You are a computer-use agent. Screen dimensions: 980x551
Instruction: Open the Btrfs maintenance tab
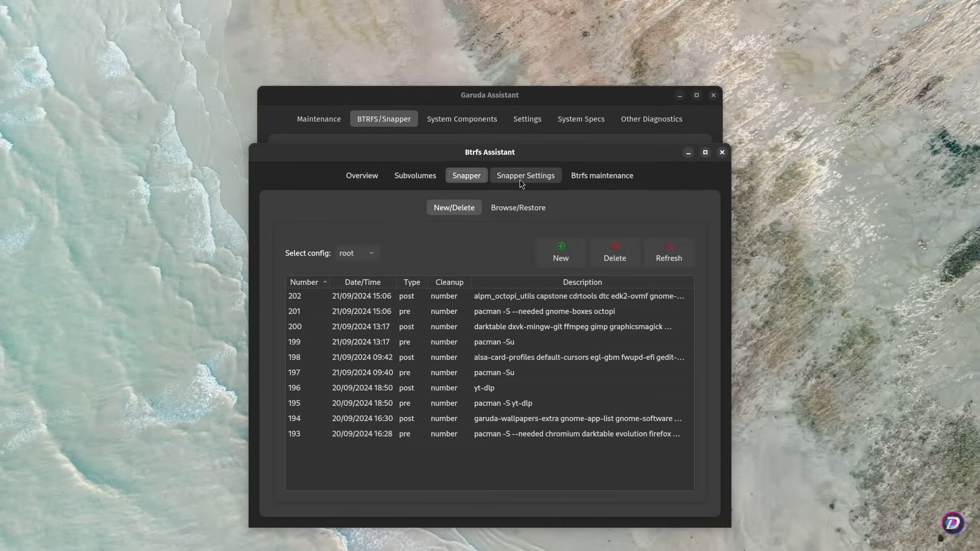point(602,175)
